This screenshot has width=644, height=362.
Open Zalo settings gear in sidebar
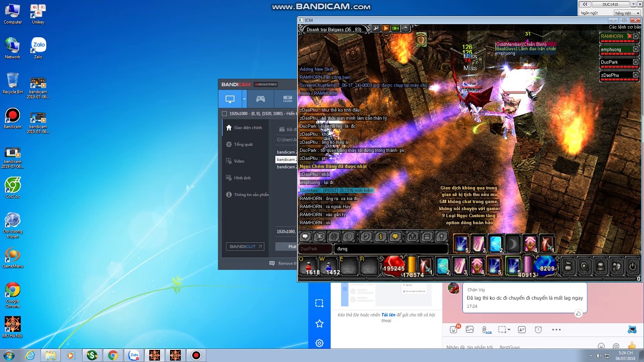pyautogui.click(x=319, y=343)
